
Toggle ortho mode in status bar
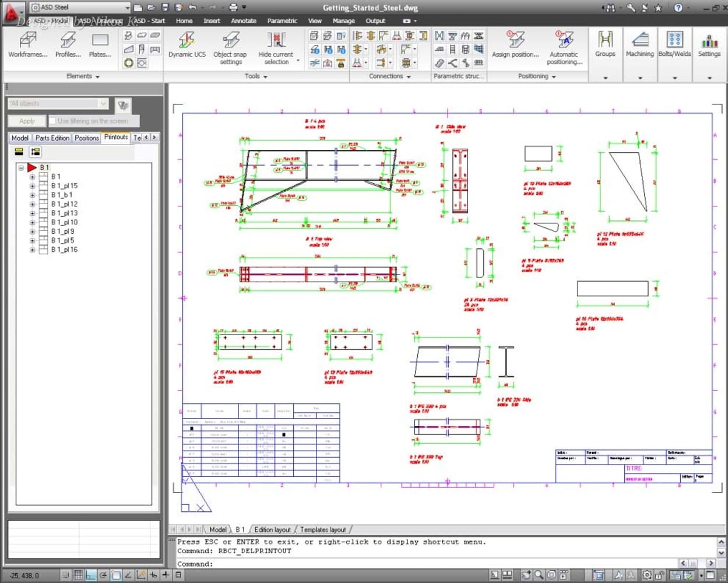[x=90, y=575]
